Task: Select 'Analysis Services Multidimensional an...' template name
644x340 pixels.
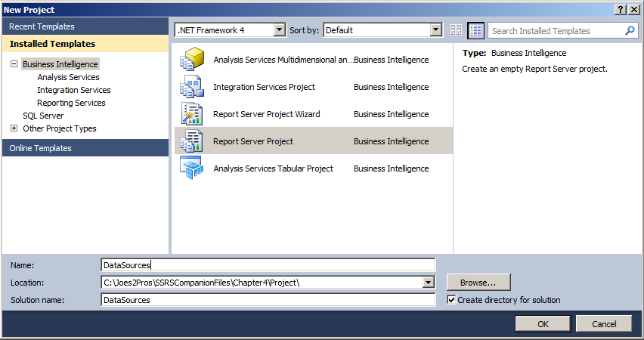Action: [x=283, y=60]
